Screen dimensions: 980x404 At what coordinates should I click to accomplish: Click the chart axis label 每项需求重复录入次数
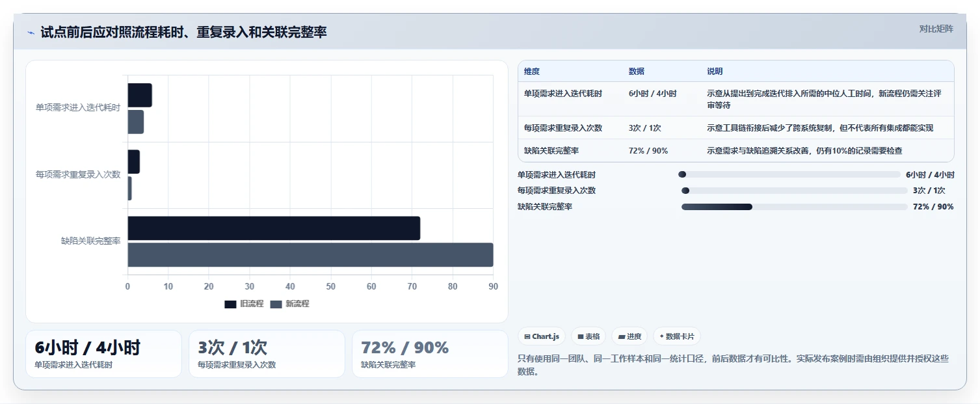click(x=78, y=174)
